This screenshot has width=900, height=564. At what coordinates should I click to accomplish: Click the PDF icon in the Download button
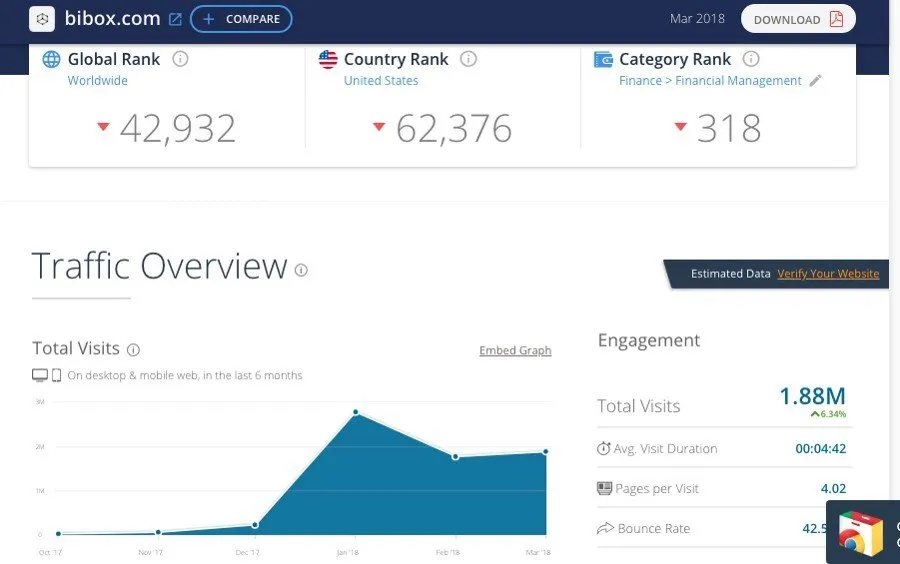coord(836,19)
